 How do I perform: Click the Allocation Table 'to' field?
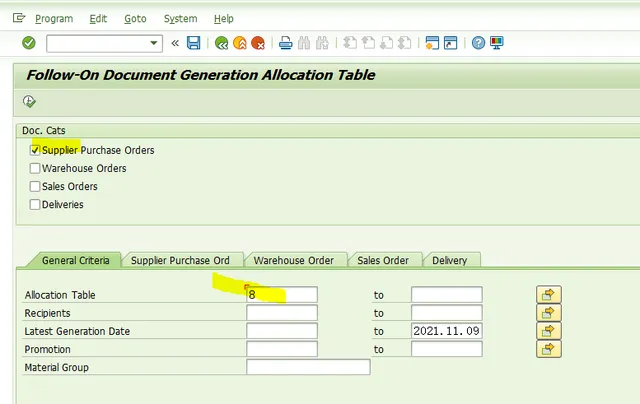[x=447, y=295]
